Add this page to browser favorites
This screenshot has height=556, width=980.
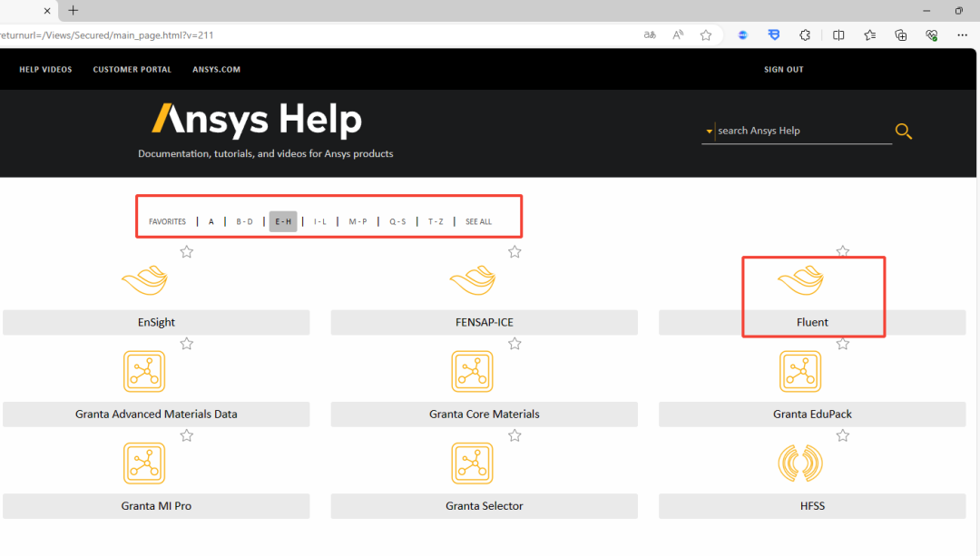[706, 35]
